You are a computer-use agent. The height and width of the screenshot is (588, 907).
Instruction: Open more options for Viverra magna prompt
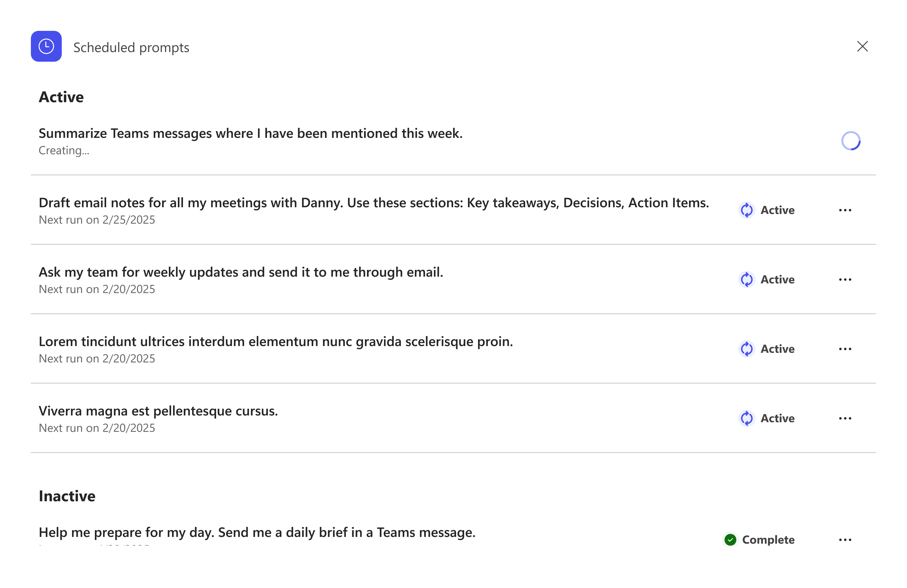pos(845,418)
